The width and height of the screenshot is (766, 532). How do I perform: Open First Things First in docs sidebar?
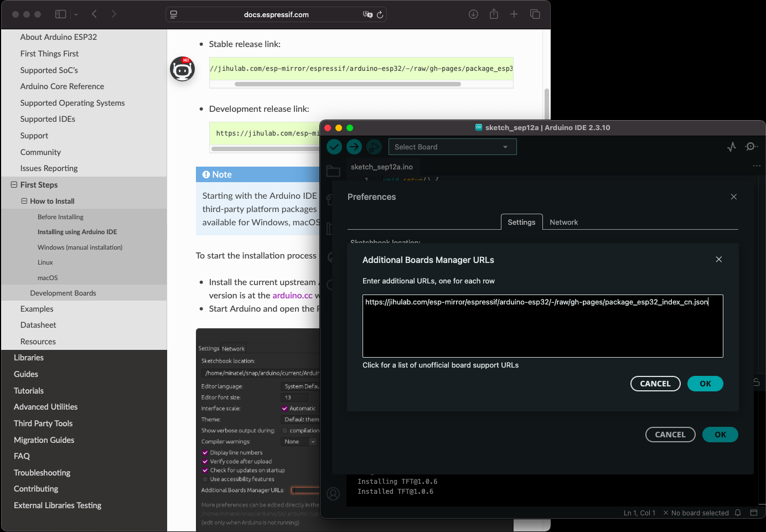click(49, 54)
